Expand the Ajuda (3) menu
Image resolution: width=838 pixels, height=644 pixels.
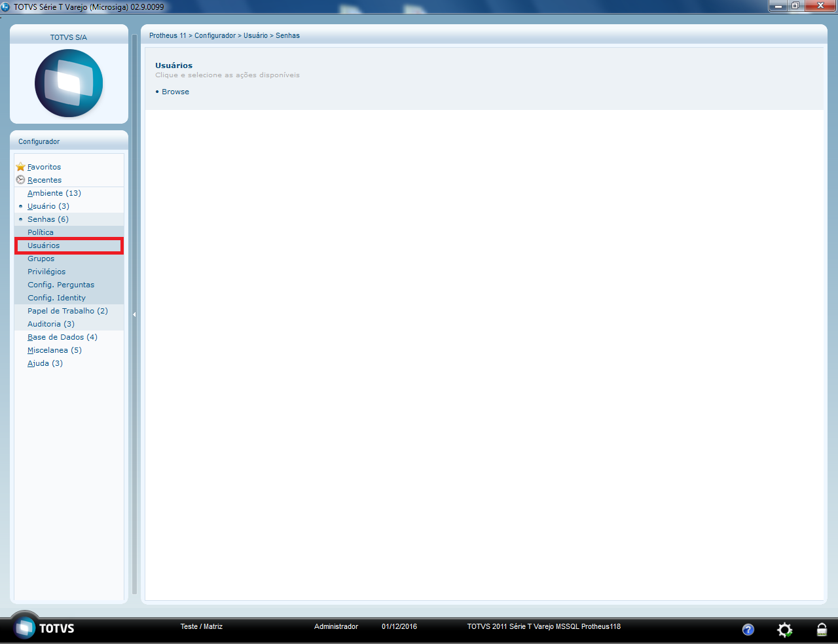pyautogui.click(x=45, y=363)
